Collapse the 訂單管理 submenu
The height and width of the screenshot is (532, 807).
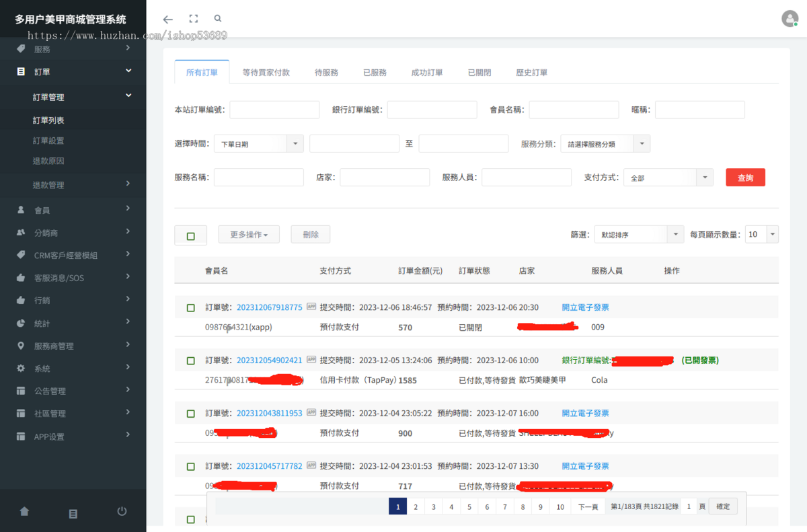pyautogui.click(x=128, y=96)
